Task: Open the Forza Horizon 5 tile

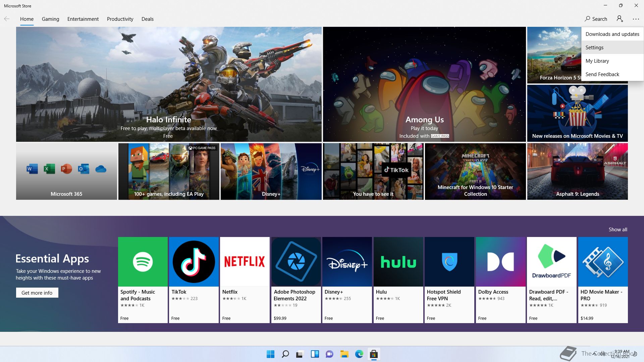Action: tap(554, 55)
